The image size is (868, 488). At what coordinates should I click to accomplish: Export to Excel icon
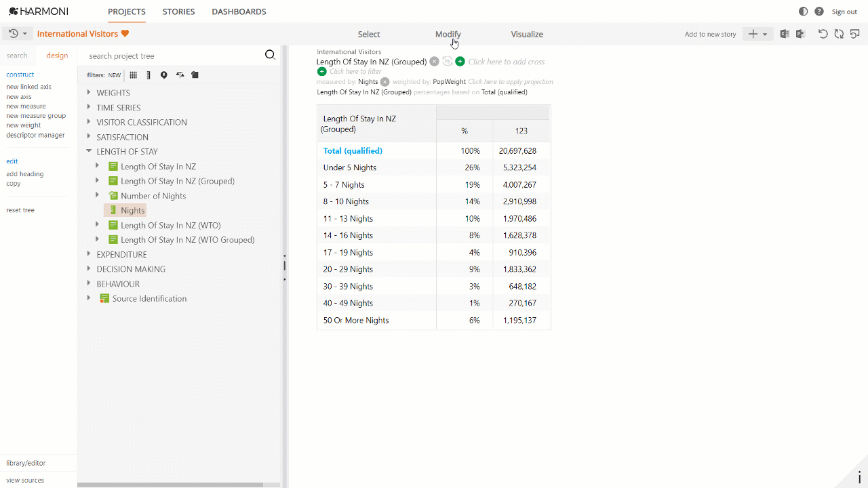pos(785,34)
